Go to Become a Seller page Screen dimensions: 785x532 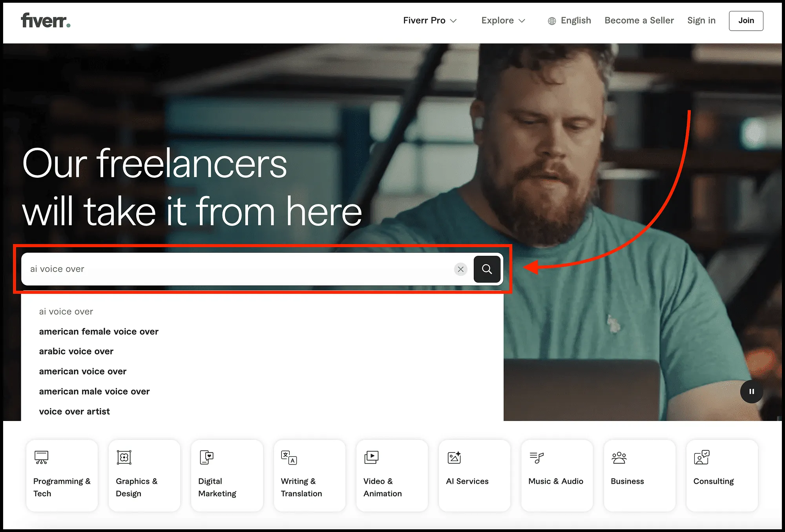639,20
